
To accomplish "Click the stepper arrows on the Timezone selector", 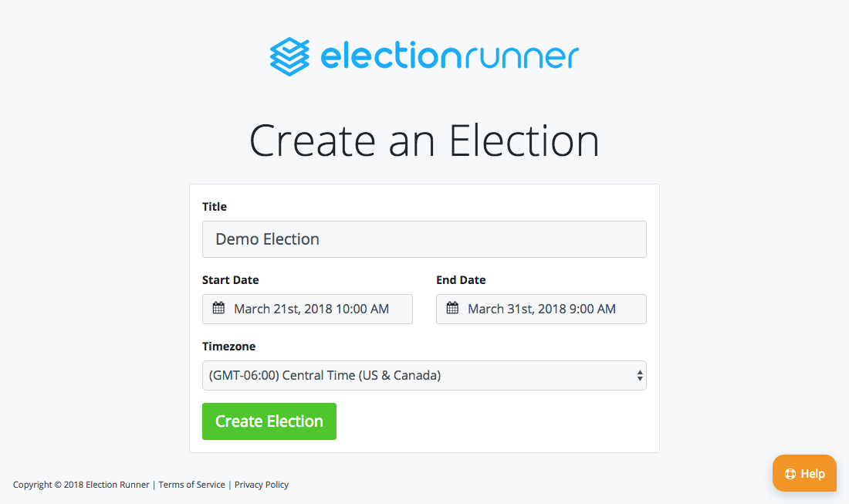I will tap(639, 375).
